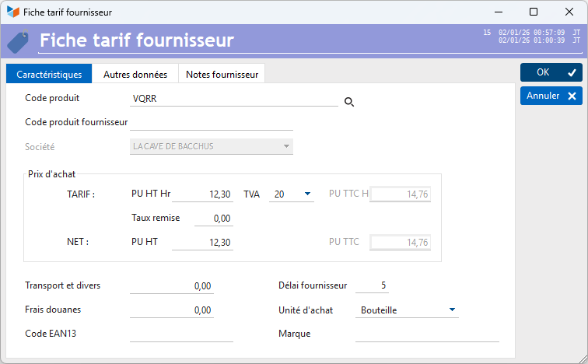
Task: Select the Caractéristiques tab
Action: (49, 75)
